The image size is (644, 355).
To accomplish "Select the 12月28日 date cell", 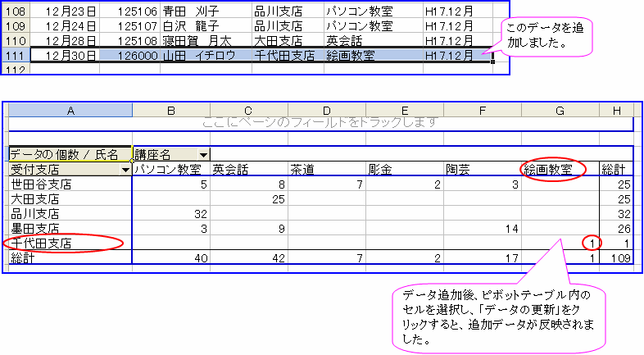I will (x=65, y=41).
